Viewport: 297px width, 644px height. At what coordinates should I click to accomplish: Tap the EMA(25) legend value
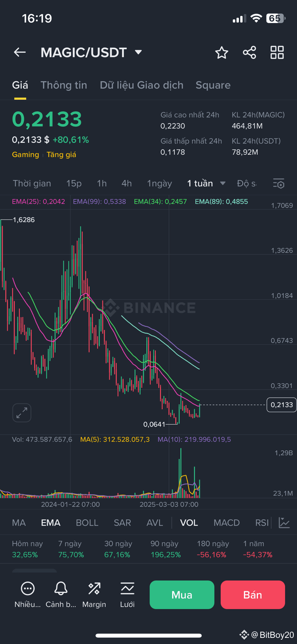(38, 201)
